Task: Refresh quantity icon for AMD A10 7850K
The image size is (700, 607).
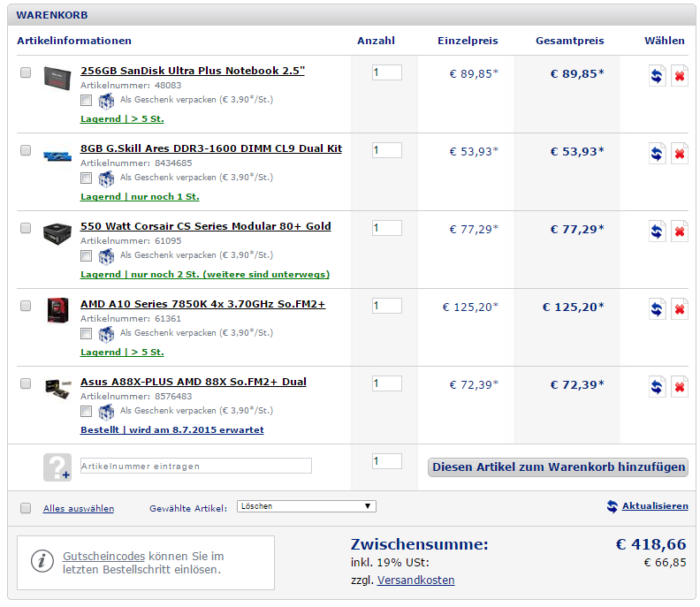Action: [657, 308]
